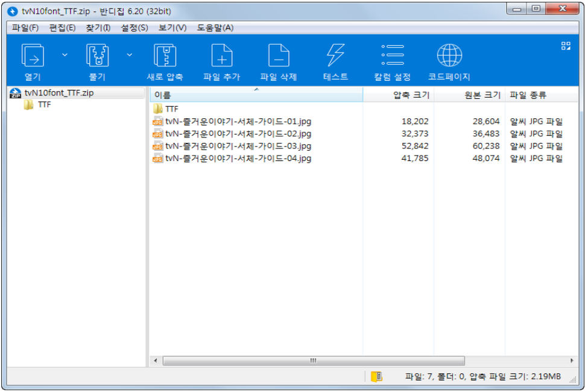
Task: Click the horizontal scrollbar thumb
Action: [314, 361]
